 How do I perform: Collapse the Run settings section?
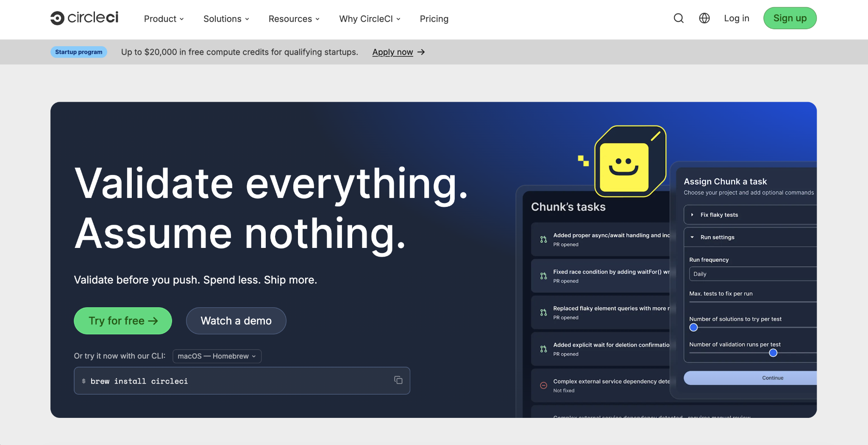(x=750, y=237)
